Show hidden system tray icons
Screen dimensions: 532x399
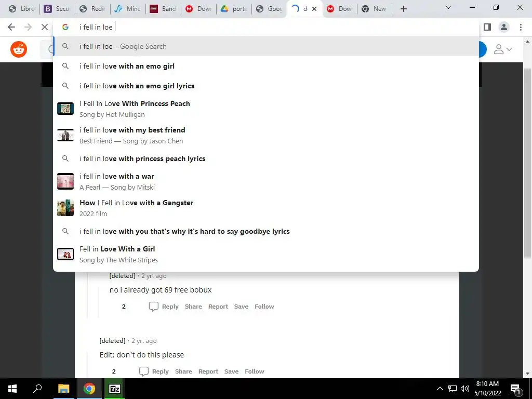[x=440, y=389]
